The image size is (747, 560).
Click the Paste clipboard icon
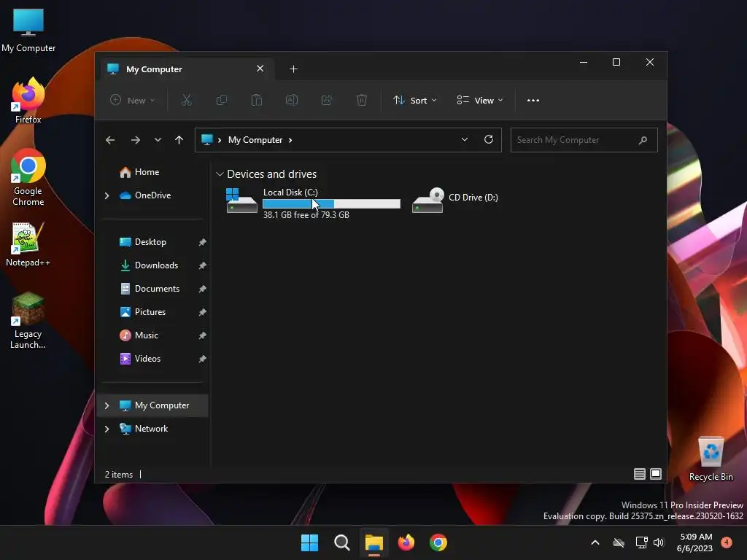[x=257, y=100]
